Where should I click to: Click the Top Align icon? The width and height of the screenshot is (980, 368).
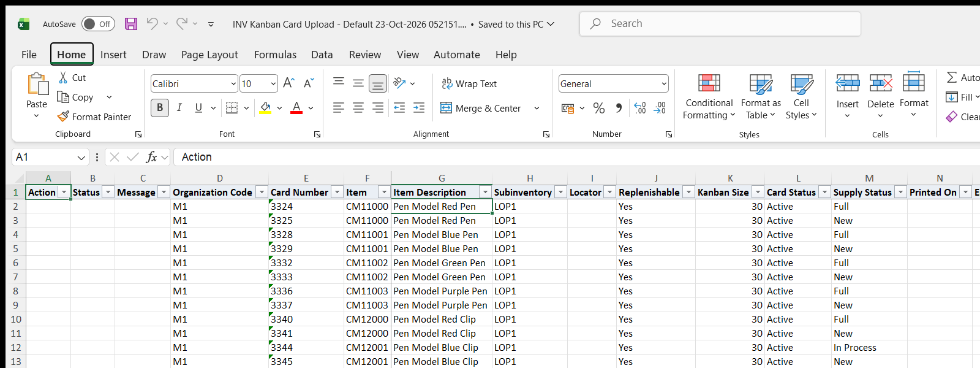[339, 82]
